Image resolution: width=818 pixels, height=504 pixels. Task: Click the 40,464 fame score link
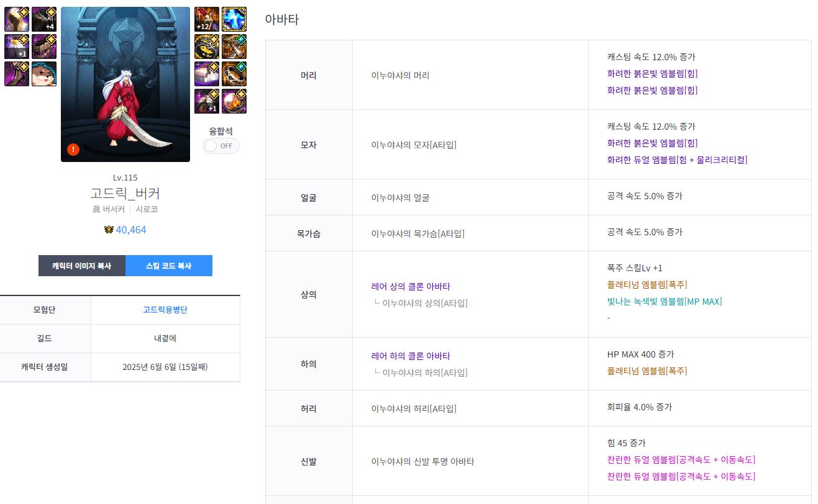pyautogui.click(x=130, y=230)
